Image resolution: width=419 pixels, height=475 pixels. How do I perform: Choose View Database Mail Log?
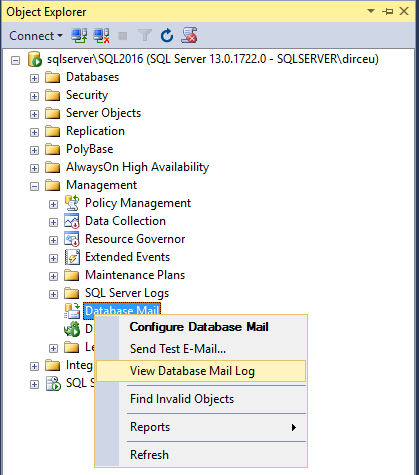(201, 371)
